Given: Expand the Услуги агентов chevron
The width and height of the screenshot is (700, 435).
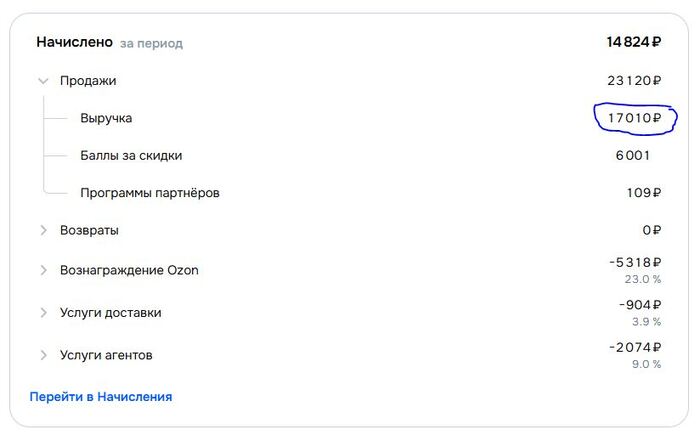Looking at the screenshot, I should pyautogui.click(x=43, y=355).
